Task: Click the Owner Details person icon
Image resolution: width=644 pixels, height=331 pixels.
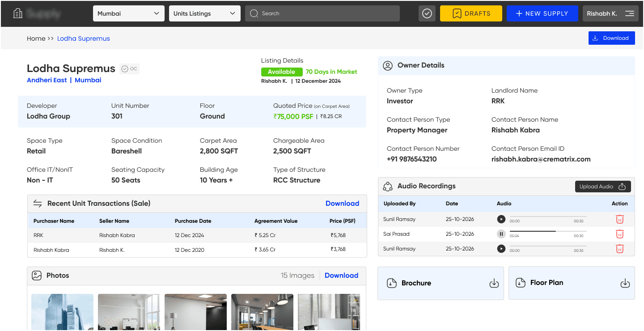Action: coord(388,65)
